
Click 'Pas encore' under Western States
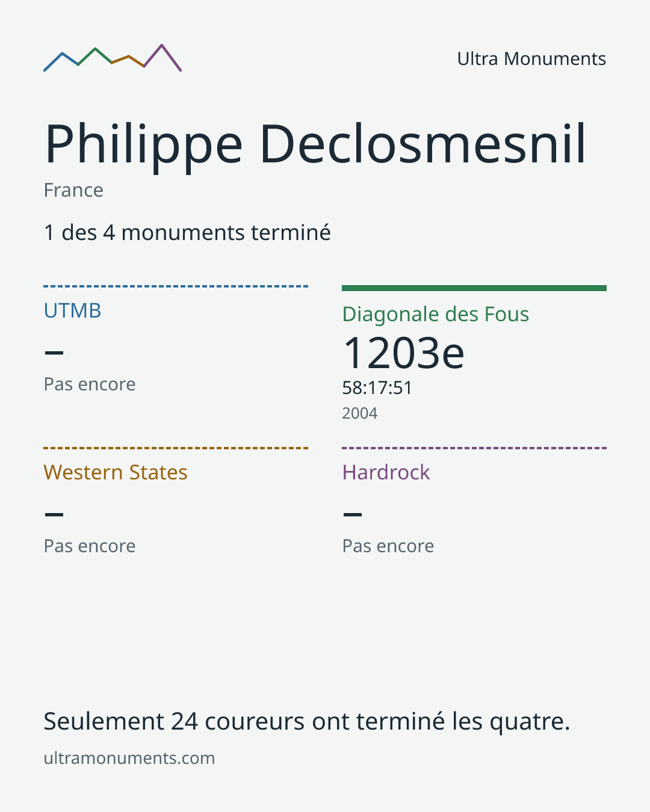pos(90,546)
